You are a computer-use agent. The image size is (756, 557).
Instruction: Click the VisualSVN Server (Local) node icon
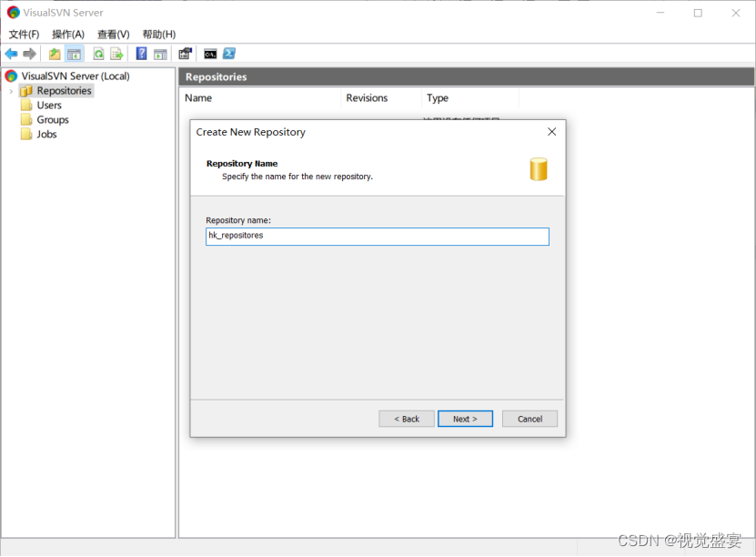[11, 76]
